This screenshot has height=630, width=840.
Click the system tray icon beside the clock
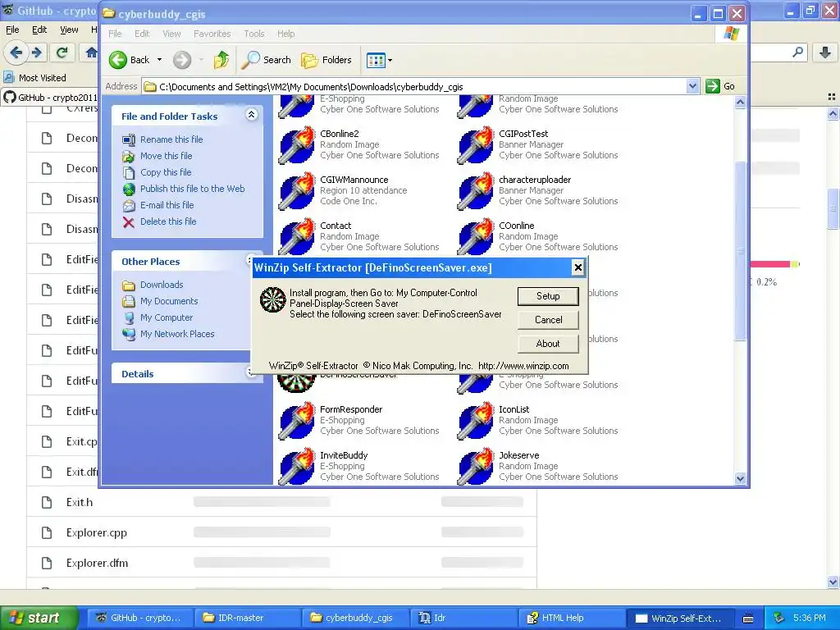(x=779, y=619)
